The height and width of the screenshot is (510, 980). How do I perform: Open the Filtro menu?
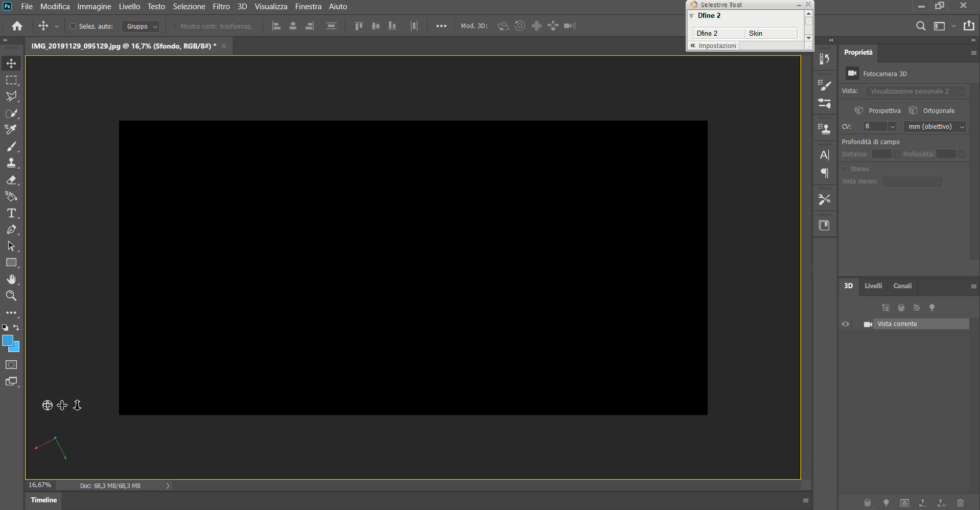(221, 7)
